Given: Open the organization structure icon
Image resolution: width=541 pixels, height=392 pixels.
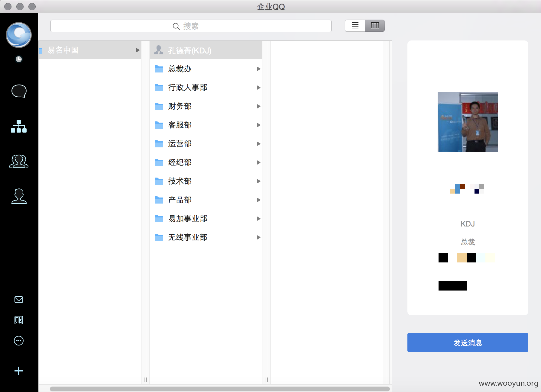Looking at the screenshot, I should coord(19,126).
